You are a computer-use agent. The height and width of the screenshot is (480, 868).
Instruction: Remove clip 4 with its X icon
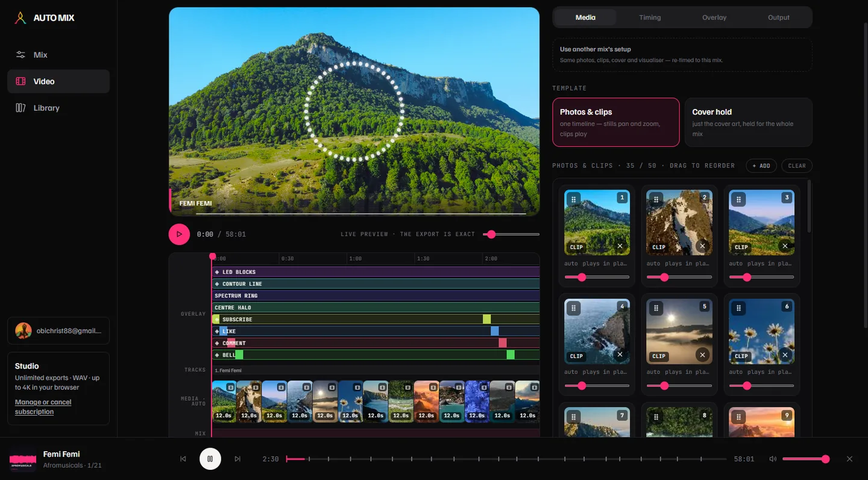(x=620, y=355)
